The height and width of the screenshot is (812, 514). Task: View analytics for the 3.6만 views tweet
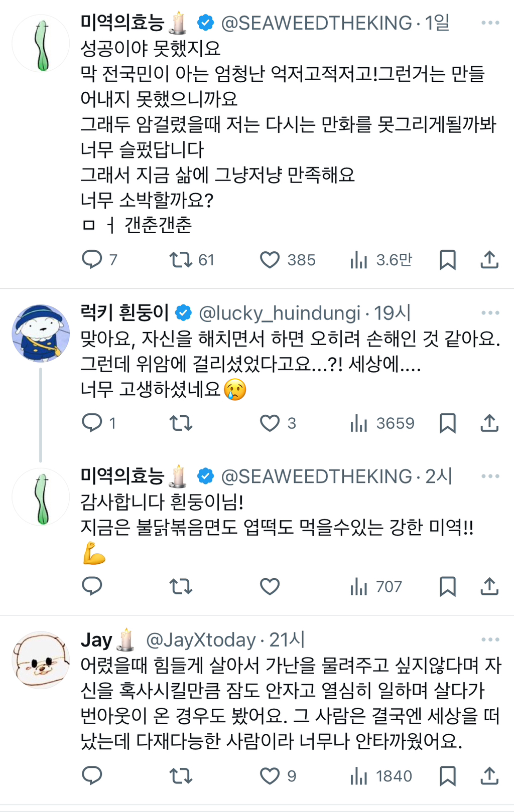(358, 260)
